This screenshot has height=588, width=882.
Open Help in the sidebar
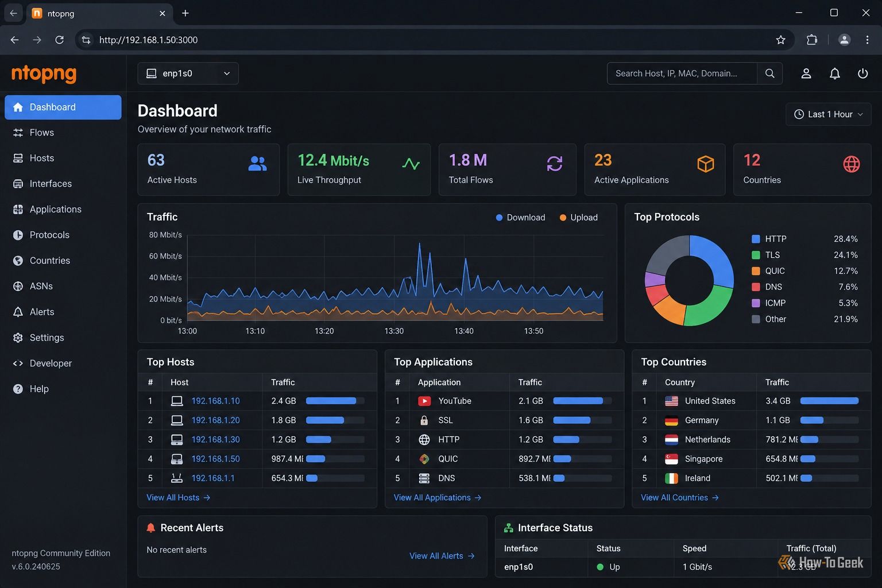(63, 389)
